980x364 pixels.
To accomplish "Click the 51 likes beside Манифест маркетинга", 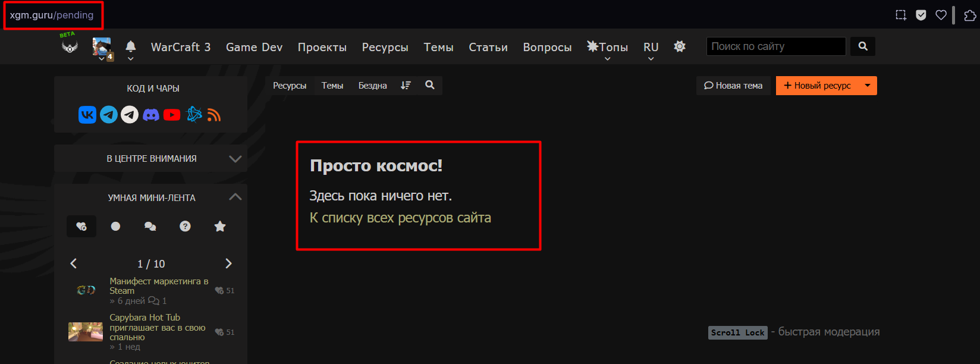I will click(225, 291).
